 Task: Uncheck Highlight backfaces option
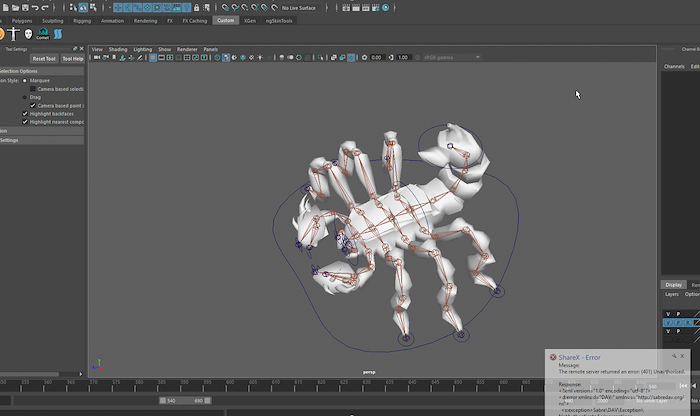(x=25, y=113)
